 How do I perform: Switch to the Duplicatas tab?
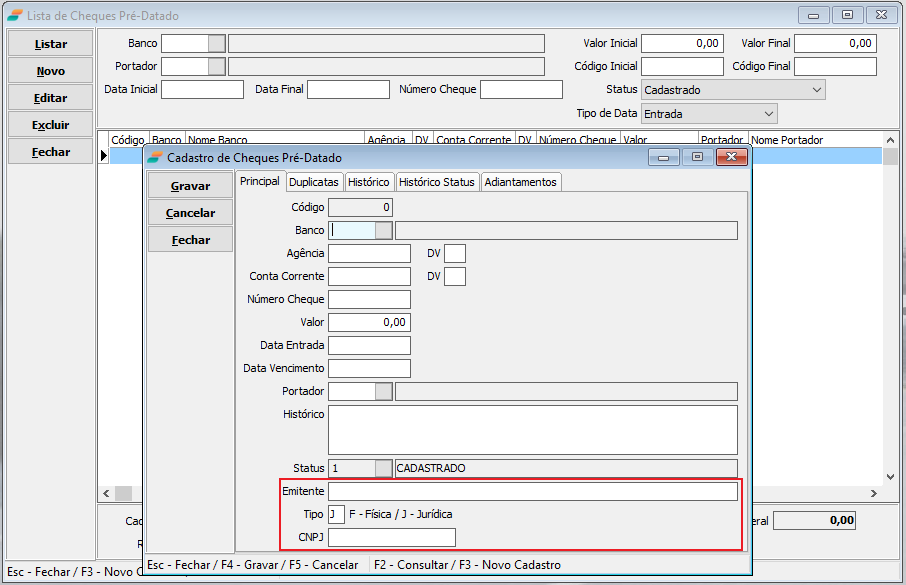[x=314, y=182]
